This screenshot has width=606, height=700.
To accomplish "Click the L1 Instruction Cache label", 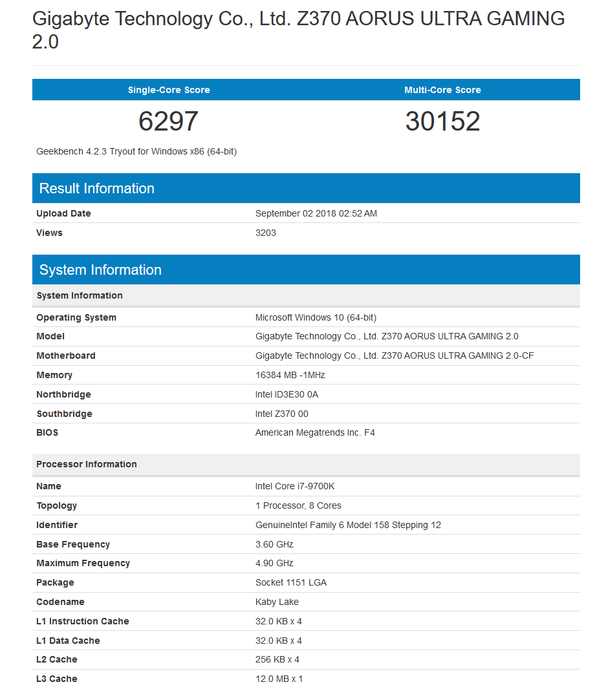I will 83,621.
